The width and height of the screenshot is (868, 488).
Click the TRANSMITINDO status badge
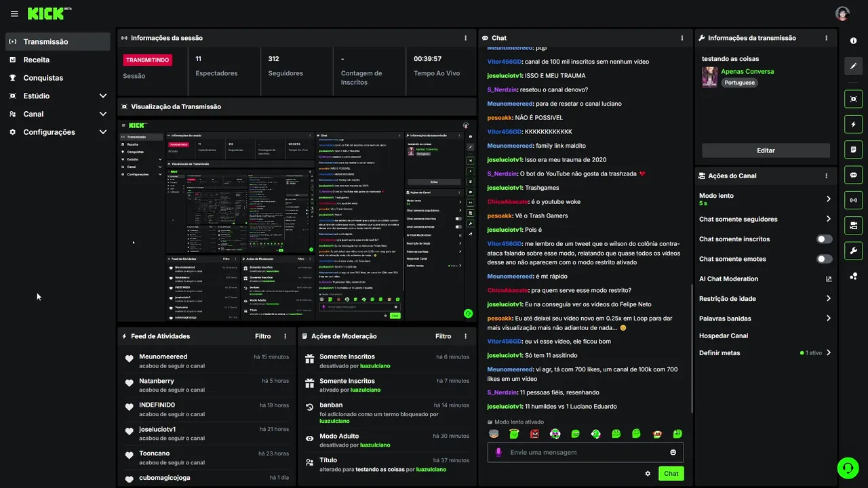click(x=148, y=60)
